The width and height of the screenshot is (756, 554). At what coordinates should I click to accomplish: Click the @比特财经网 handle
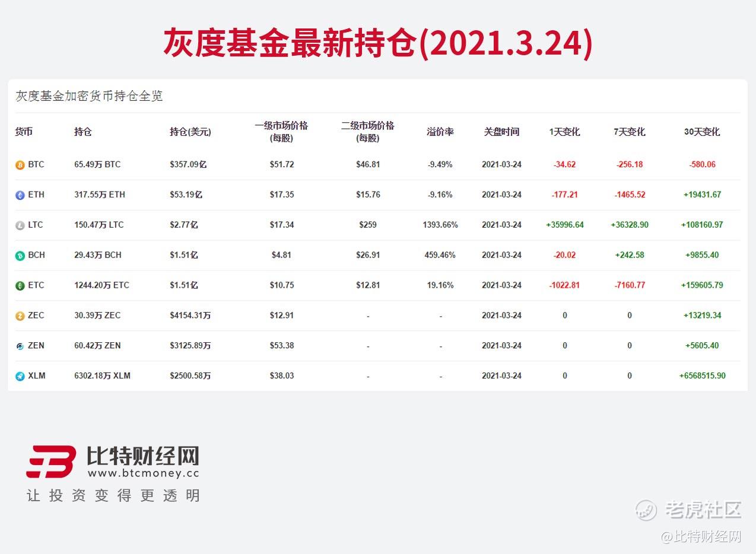tap(701, 537)
